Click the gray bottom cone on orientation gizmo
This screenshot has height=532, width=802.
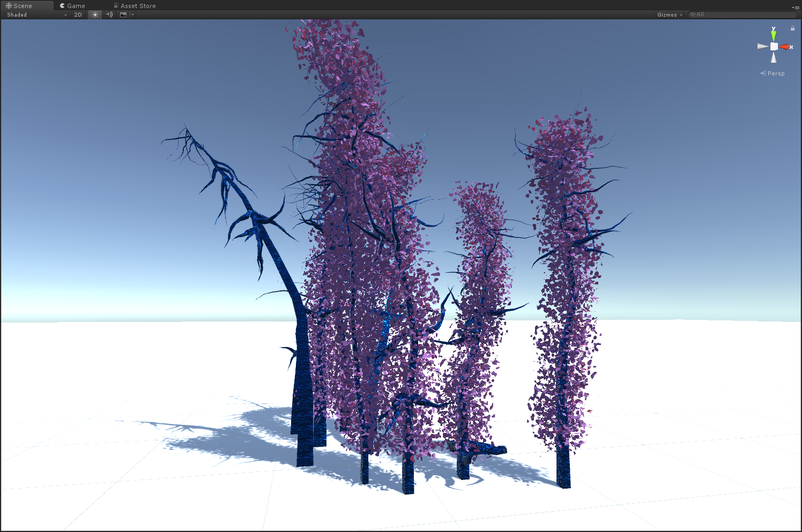[774, 58]
